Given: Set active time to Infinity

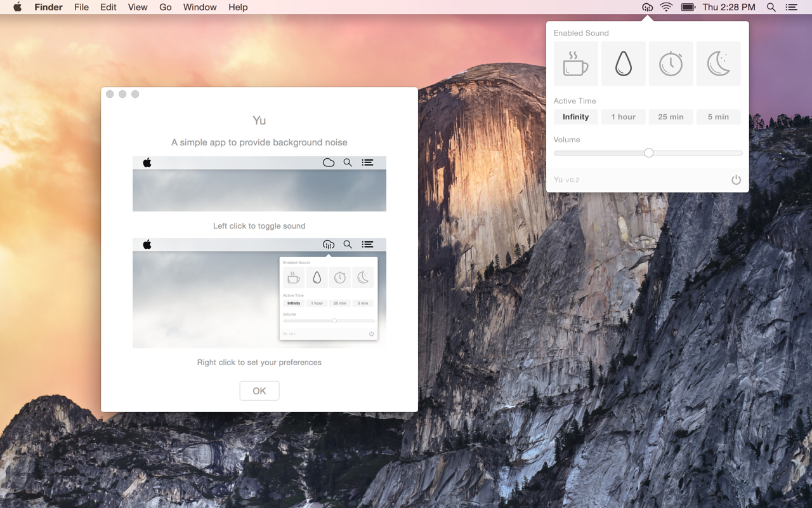Looking at the screenshot, I should [x=575, y=117].
